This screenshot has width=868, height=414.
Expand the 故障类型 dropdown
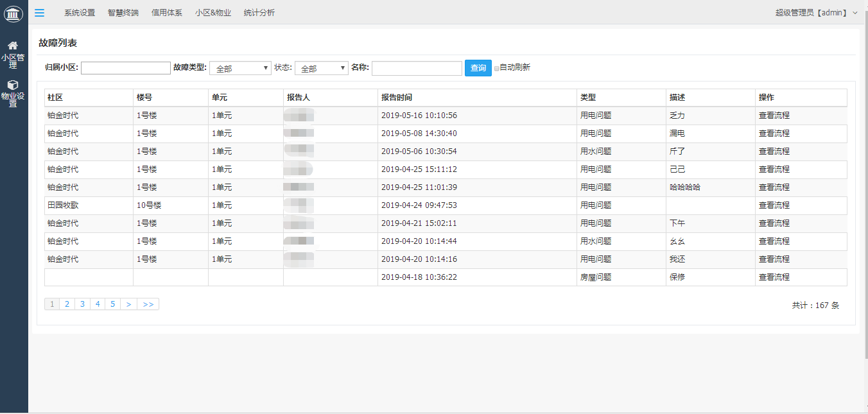240,68
